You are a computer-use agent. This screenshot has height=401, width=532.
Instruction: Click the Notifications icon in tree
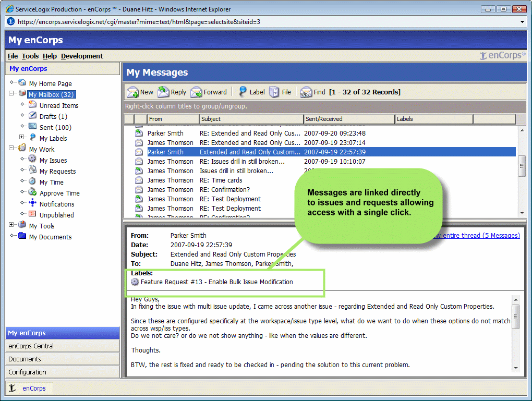[32, 203]
